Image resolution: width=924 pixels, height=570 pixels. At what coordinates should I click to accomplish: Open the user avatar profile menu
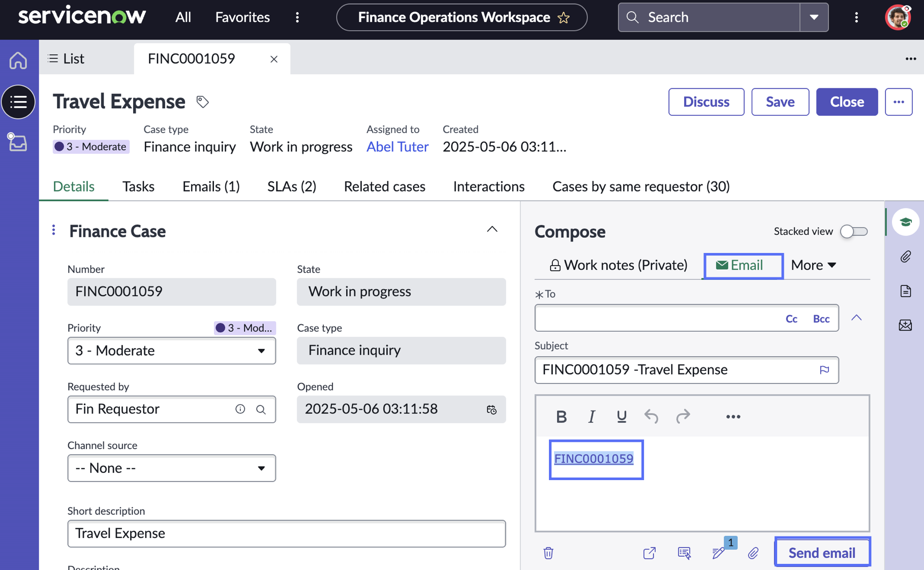[898, 17]
